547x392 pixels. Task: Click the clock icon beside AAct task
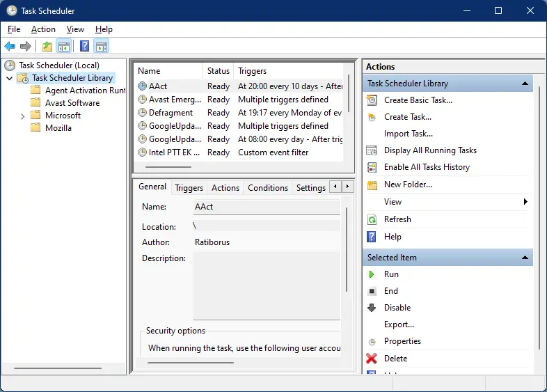(x=143, y=86)
